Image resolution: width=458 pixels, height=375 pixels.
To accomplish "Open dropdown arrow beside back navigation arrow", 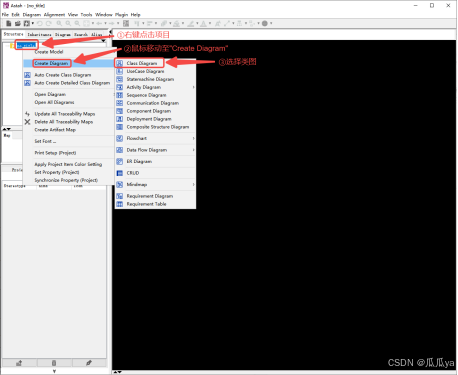I will (105, 23).
